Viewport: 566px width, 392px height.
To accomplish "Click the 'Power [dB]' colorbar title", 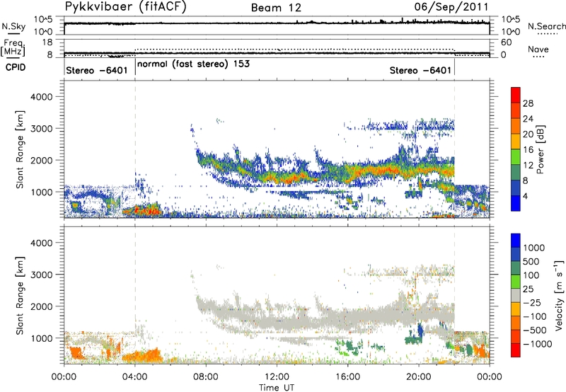I will pos(540,149).
